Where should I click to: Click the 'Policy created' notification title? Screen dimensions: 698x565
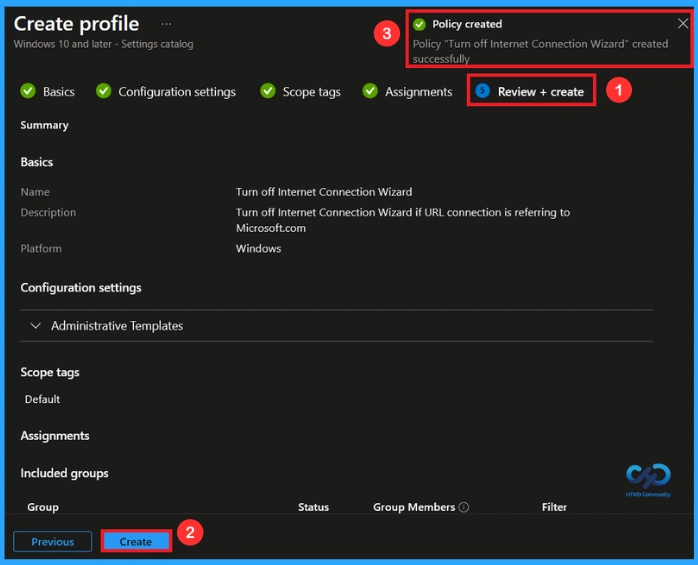[x=467, y=24]
